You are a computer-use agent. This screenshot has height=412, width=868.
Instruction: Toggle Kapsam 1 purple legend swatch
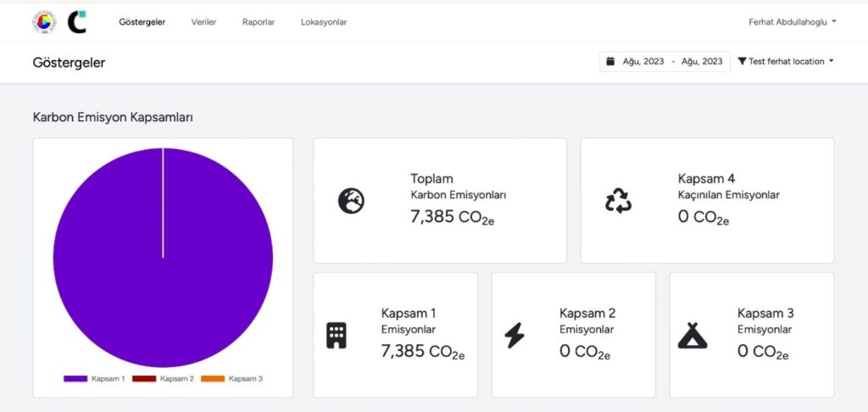click(x=75, y=379)
